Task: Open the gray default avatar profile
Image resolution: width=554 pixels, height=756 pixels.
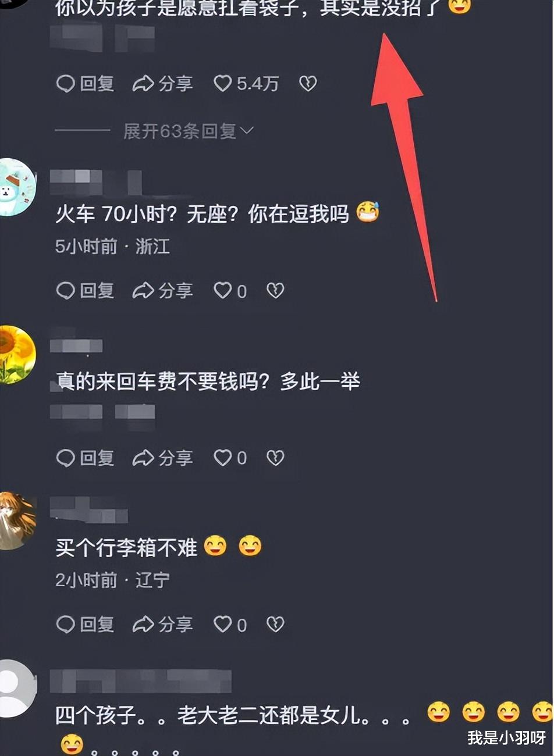Action: (16, 689)
